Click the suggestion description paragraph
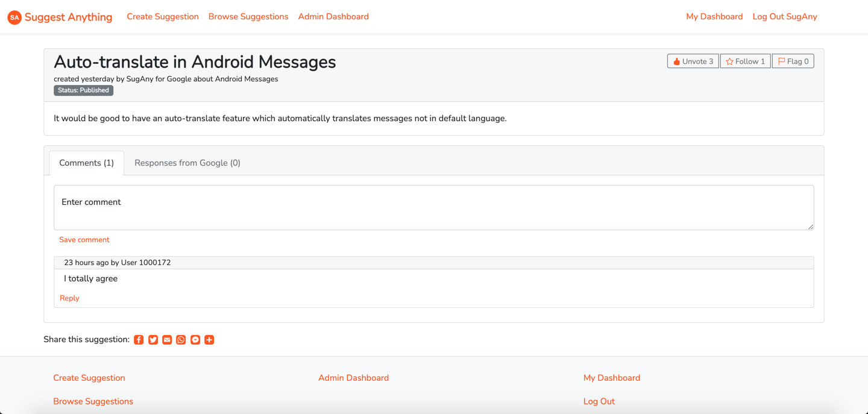Viewport: 868px width, 414px height. click(280, 119)
